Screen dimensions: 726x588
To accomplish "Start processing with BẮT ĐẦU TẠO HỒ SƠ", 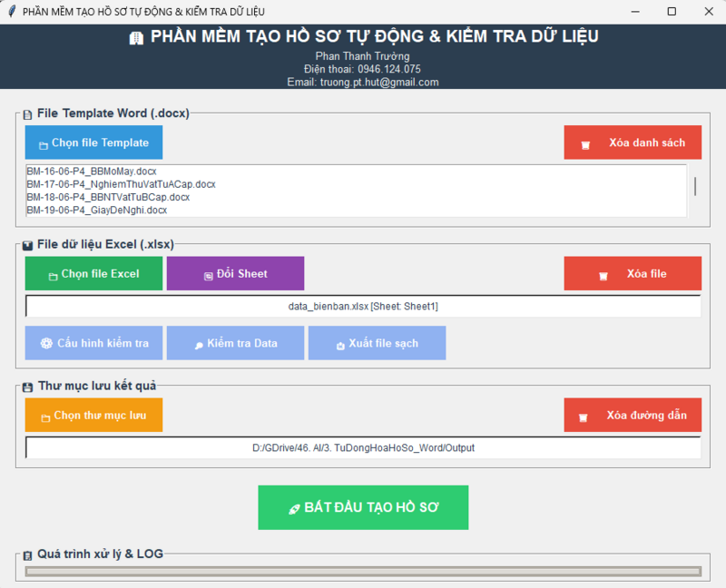I will click(x=363, y=506).
